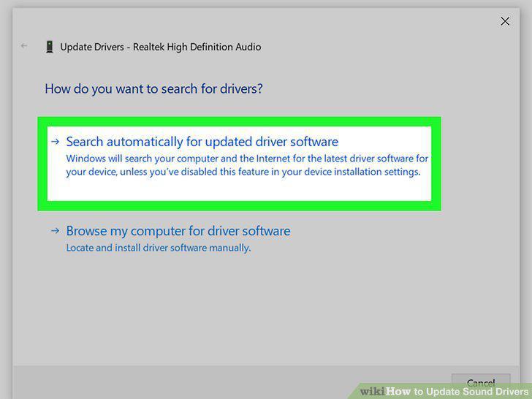The image size is (532, 399).
Task: Click arrow icon beside Browse my computer option
Action: [56, 231]
